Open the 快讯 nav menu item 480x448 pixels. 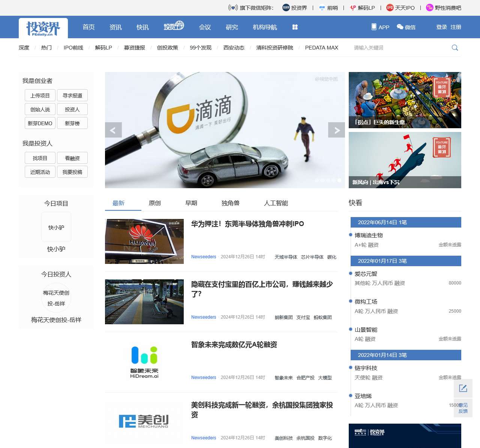tap(142, 27)
